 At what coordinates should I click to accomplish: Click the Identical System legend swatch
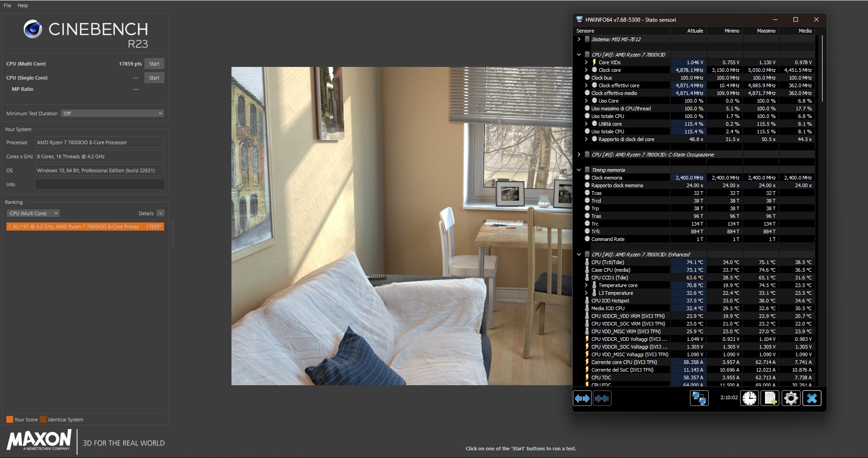click(x=43, y=420)
